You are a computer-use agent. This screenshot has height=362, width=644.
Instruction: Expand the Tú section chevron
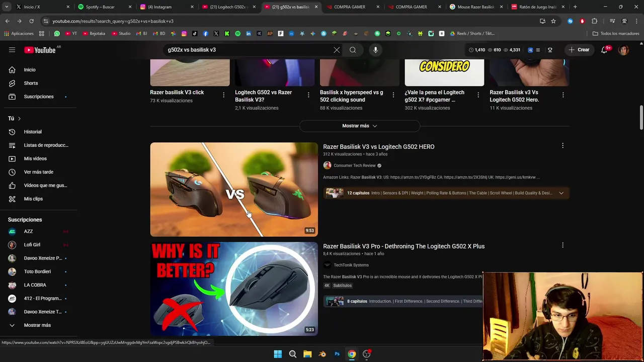point(19,119)
